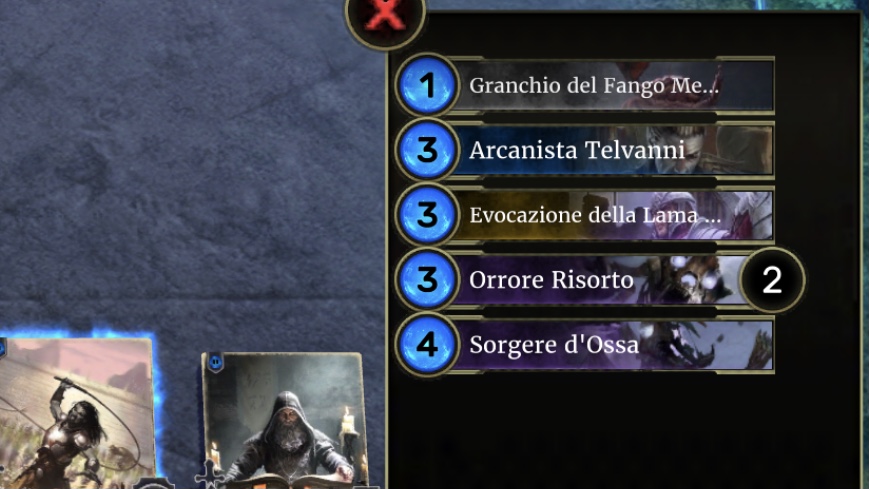Click the cost 3 orb beside Arcanista Telvanni
The width and height of the screenshot is (869, 489).
(427, 150)
